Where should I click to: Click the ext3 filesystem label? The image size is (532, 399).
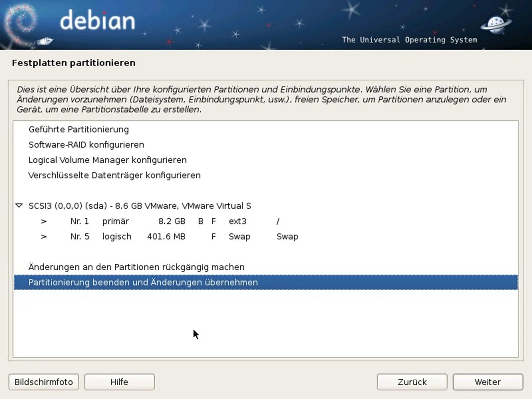pos(237,221)
